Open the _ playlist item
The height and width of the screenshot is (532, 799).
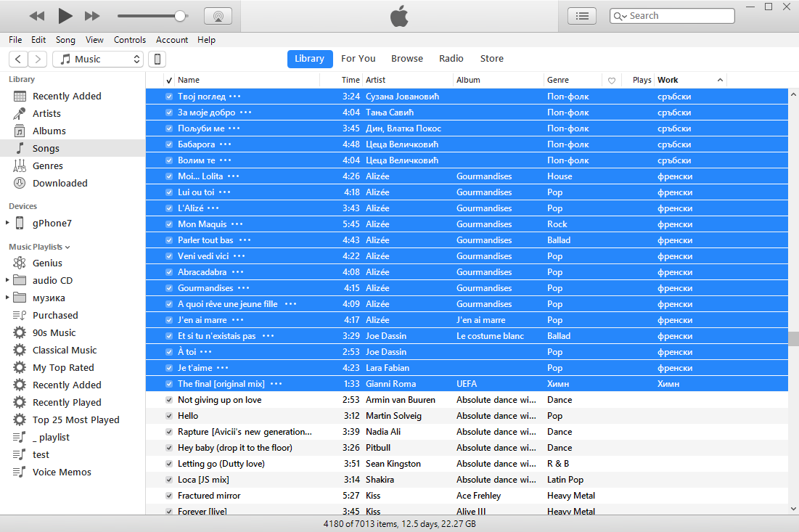click(x=51, y=437)
